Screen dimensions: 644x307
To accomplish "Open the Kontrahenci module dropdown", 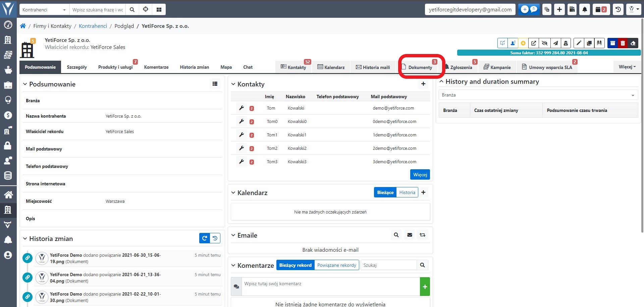I will click(44, 10).
